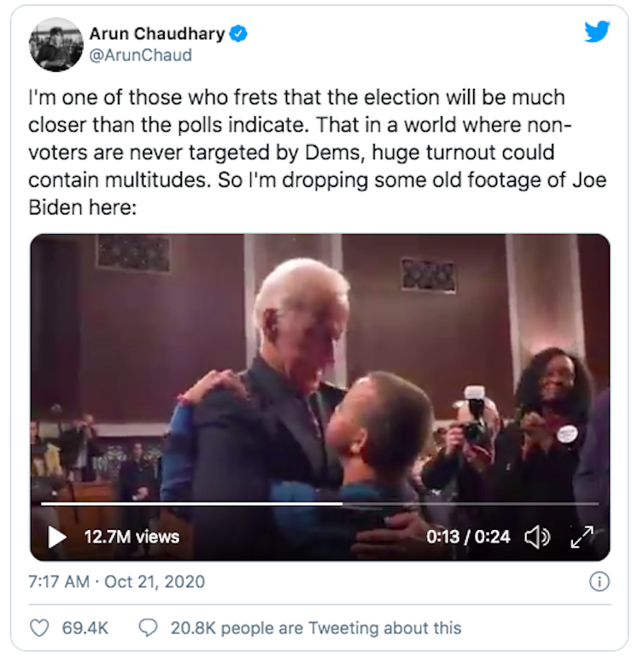
Task: Play the embedded Biden video
Action: click(57, 537)
